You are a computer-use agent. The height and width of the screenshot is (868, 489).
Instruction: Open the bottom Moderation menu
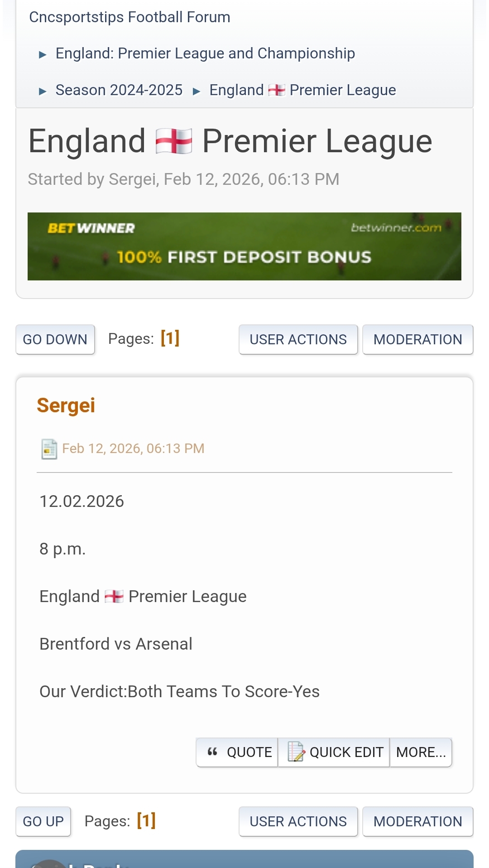[417, 821]
